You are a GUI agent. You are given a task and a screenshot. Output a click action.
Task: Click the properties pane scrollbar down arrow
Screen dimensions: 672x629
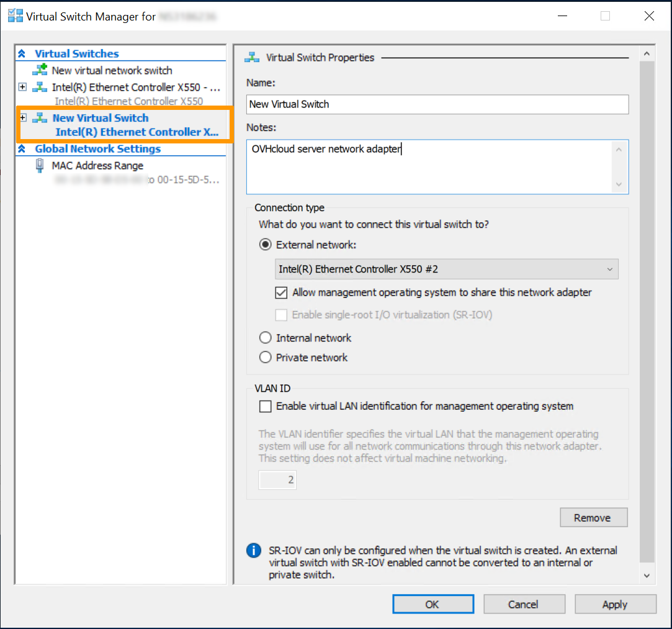[x=647, y=576]
